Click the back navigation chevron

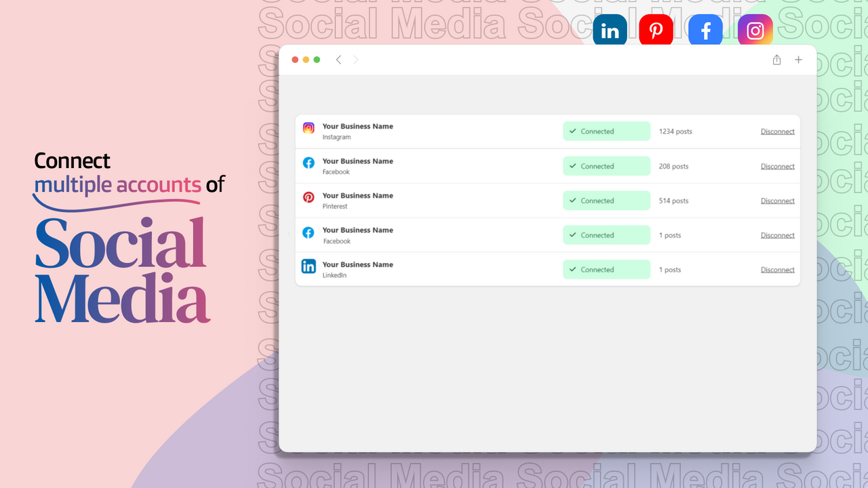[338, 59]
